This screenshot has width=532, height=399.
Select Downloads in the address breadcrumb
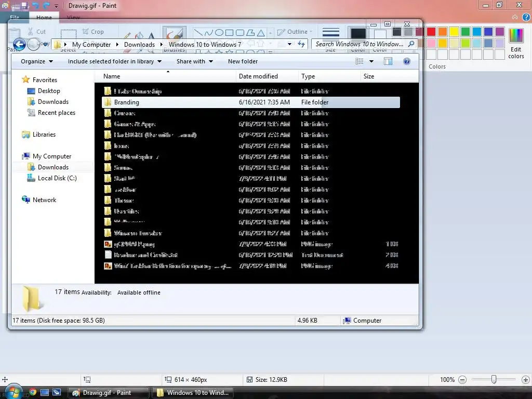139,45
